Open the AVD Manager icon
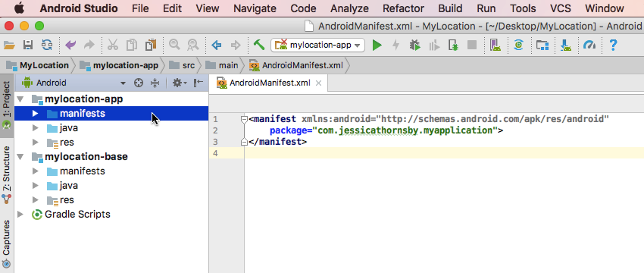 coord(496,45)
